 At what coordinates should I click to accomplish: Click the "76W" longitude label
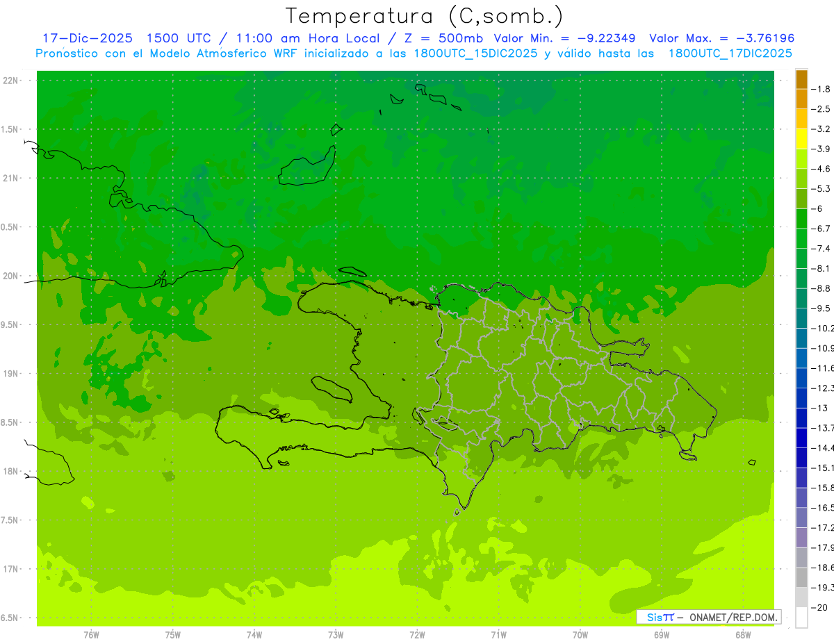coord(91,635)
